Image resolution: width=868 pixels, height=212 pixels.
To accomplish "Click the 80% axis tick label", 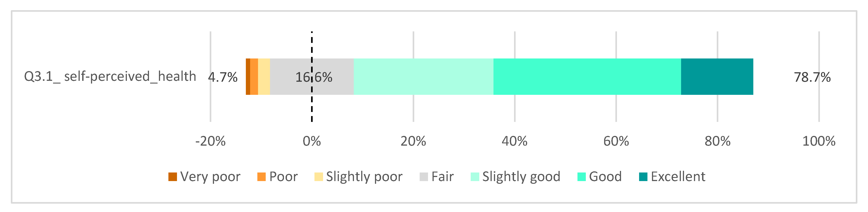I will click(x=717, y=141).
